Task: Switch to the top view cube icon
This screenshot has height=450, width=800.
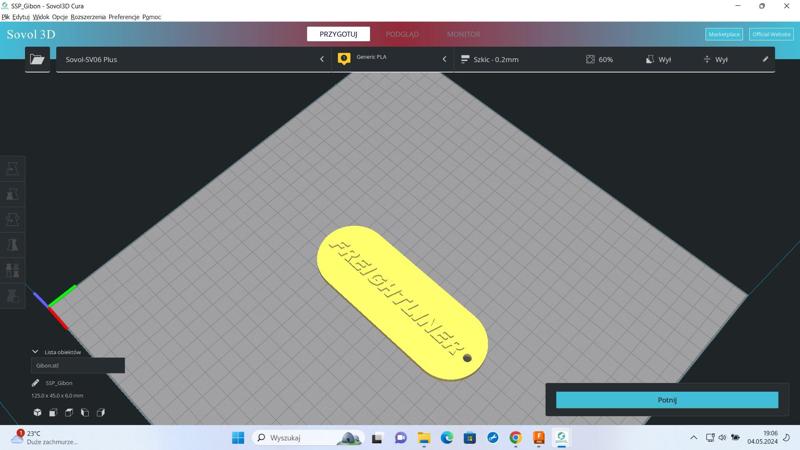Action: [69, 412]
